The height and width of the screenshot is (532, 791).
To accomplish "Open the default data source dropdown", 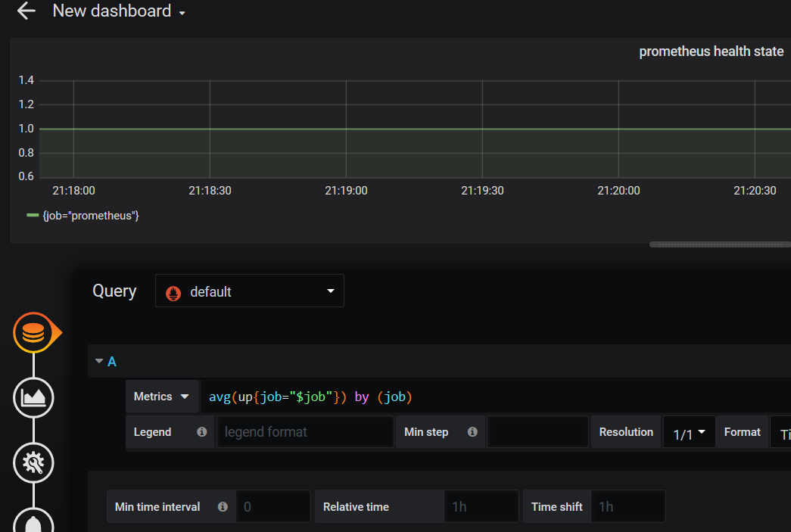I will pyautogui.click(x=250, y=291).
